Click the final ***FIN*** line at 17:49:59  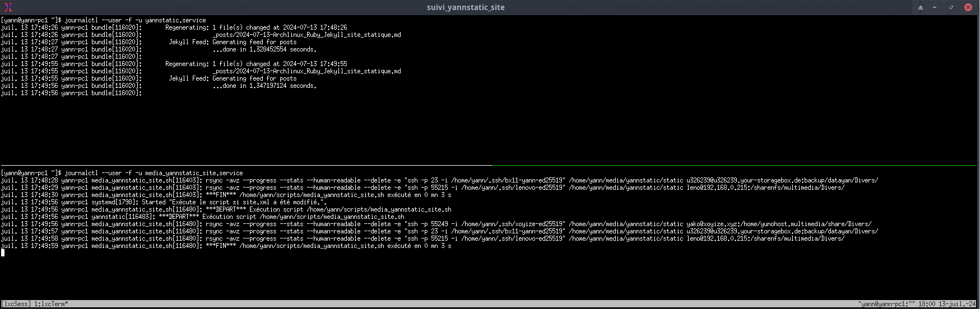pos(328,246)
